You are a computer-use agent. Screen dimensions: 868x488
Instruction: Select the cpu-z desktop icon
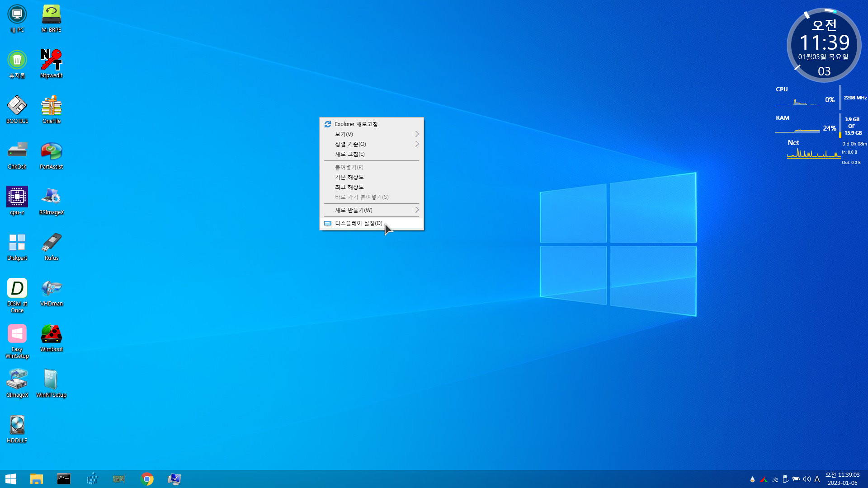(17, 201)
